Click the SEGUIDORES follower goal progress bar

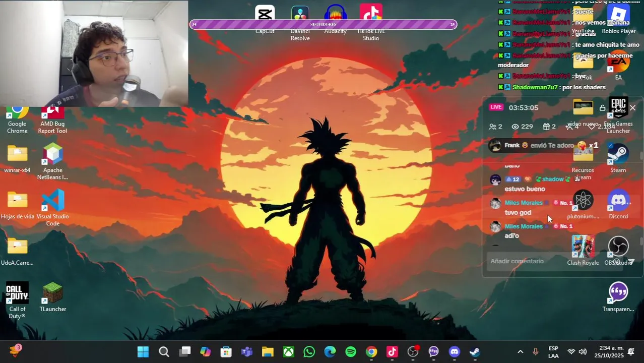(323, 24)
